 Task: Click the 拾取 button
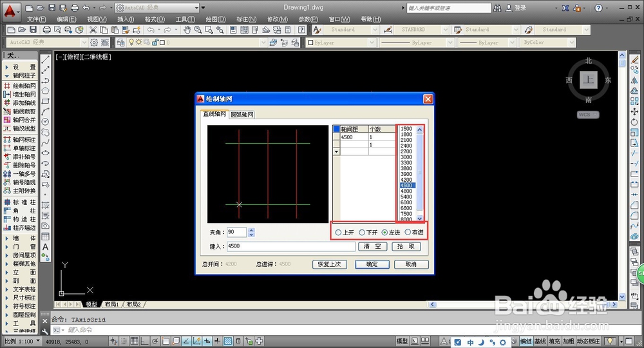pyautogui.click(x=406, y=246)
